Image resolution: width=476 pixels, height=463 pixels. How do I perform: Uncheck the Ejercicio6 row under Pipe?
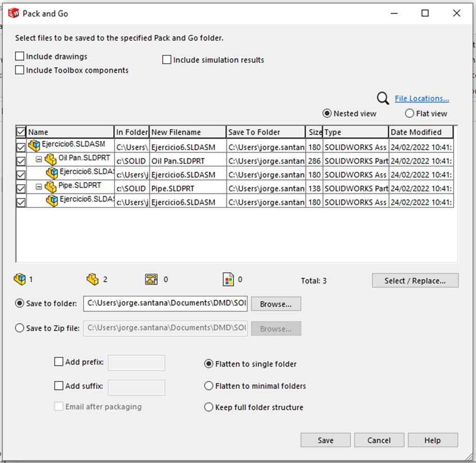pos(21,202)
